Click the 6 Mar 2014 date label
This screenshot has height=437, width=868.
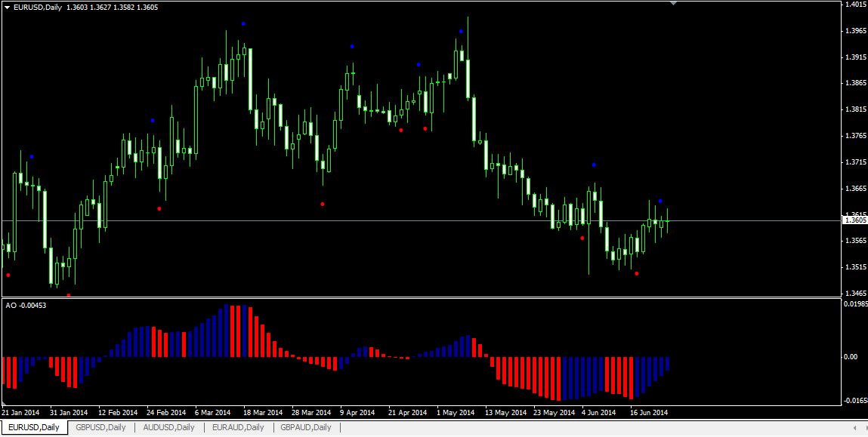(212, 413)
